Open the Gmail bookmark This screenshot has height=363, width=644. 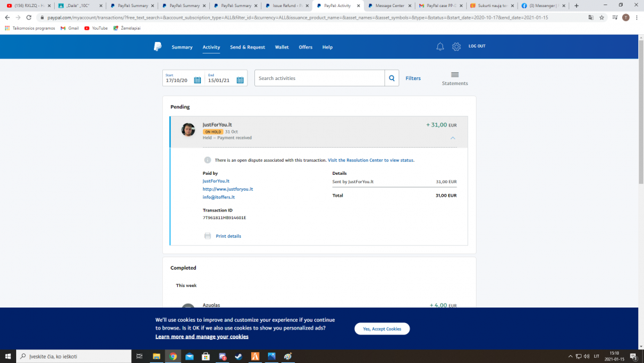coord(70,28)
